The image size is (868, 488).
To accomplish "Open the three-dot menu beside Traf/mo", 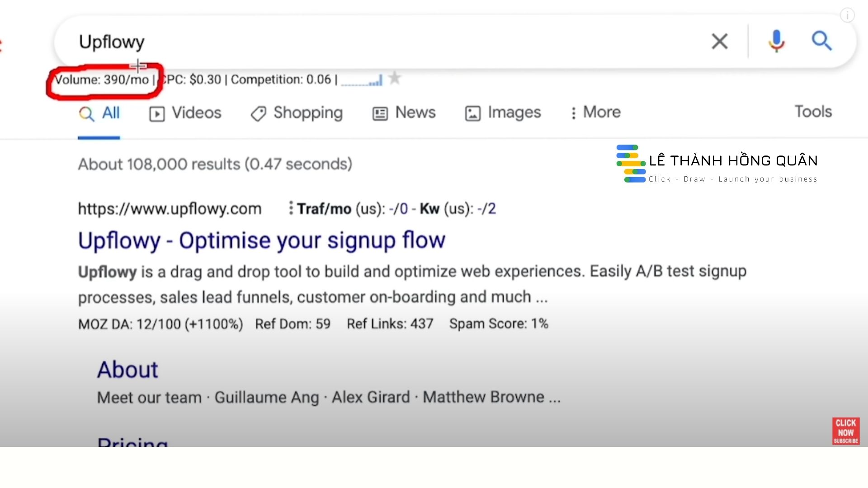I will [291, 208].
